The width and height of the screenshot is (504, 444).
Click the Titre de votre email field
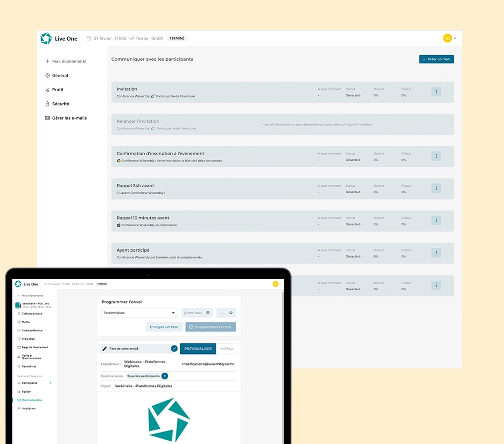(x=139, y=348)
